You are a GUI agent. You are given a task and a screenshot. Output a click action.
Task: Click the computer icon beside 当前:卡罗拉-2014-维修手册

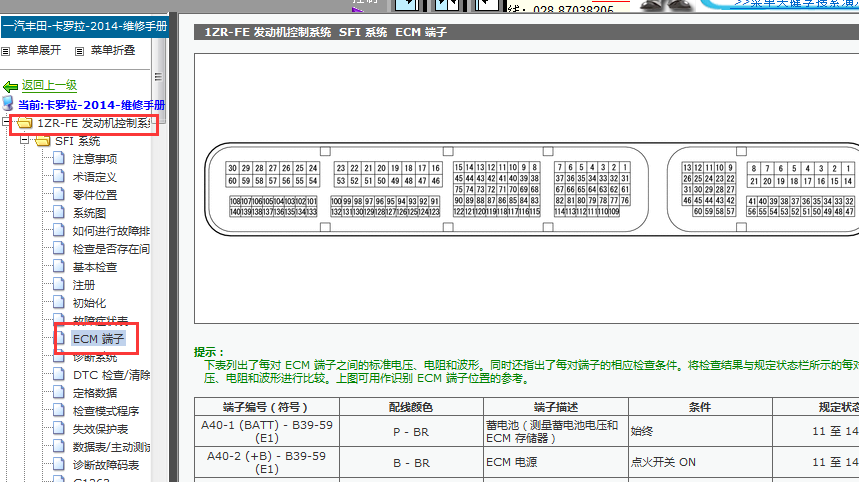[x=8, y=103]
